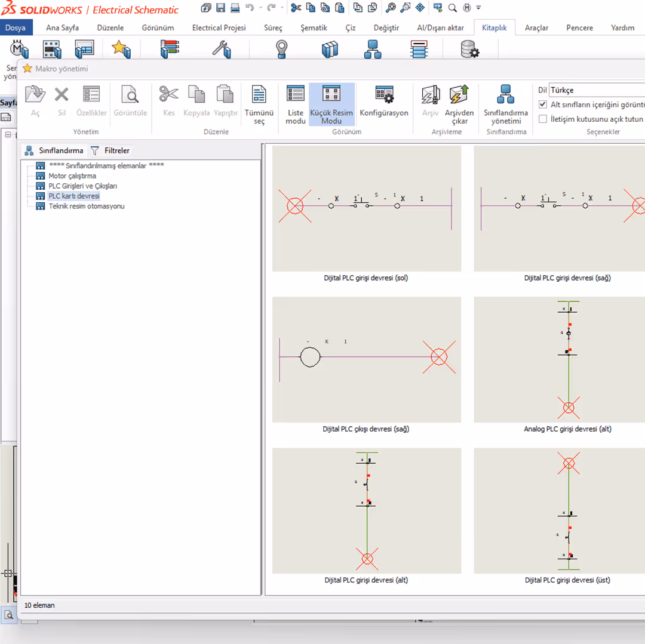Viewport: 645px width, 644px height.
Task: Select Dijital PLC girişi devresi (üst) thumbnail
Action: coord(560,511)
